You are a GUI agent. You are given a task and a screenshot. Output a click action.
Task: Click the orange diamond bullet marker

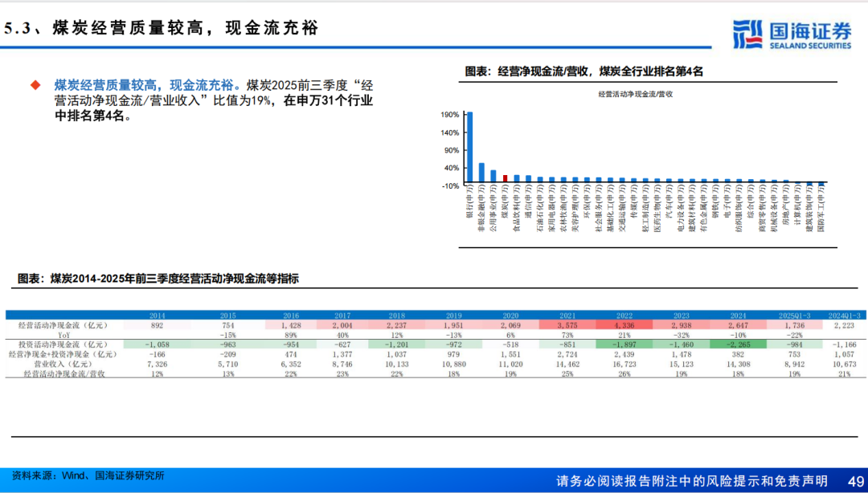pyautogui.click(x=35, y=84)
